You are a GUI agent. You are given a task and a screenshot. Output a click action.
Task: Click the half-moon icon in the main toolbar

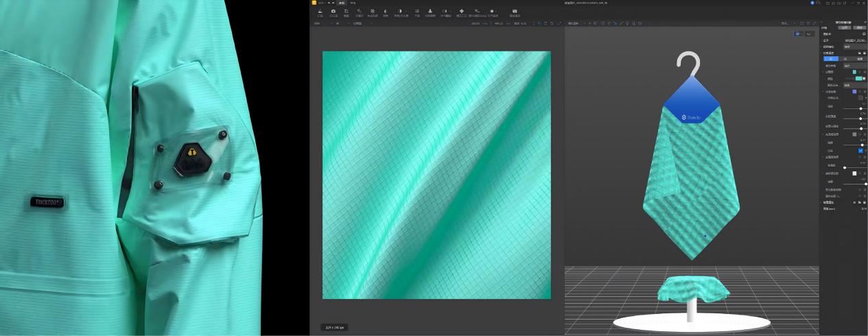click(386, 11)
